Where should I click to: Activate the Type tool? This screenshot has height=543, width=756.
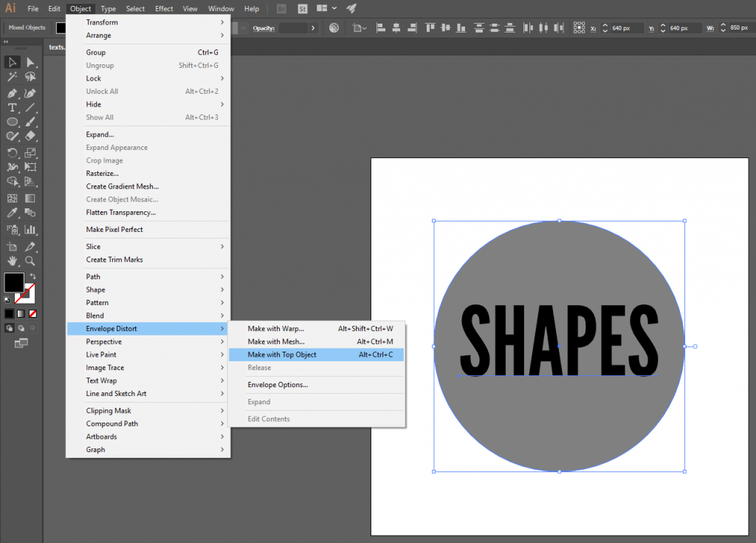pyautogui.click(x=11, y=108)
